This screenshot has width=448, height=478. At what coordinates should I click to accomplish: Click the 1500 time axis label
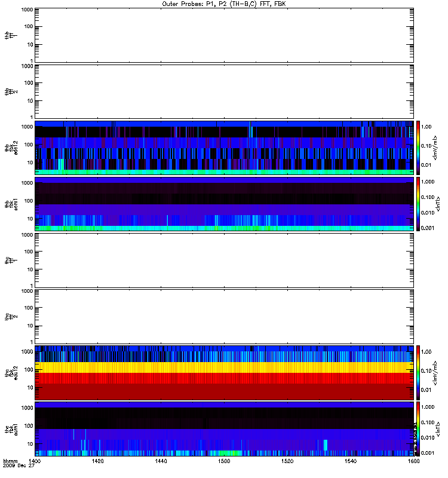point(224,461)
